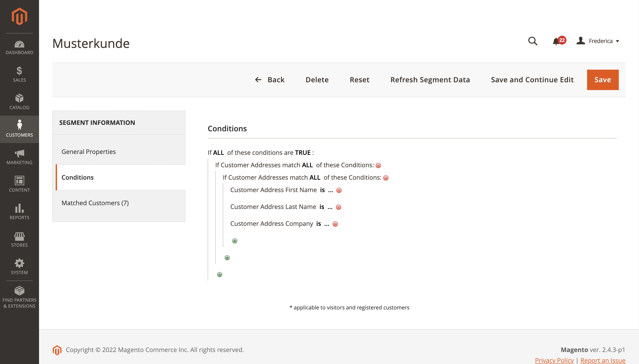Click Refresh Segment Data
Image resolution: width=639 pixels, height=364 pixels.
click(430, 80)
